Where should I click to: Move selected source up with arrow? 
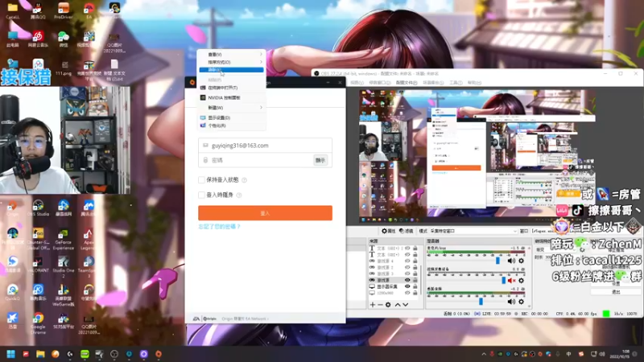click(398, 305)
